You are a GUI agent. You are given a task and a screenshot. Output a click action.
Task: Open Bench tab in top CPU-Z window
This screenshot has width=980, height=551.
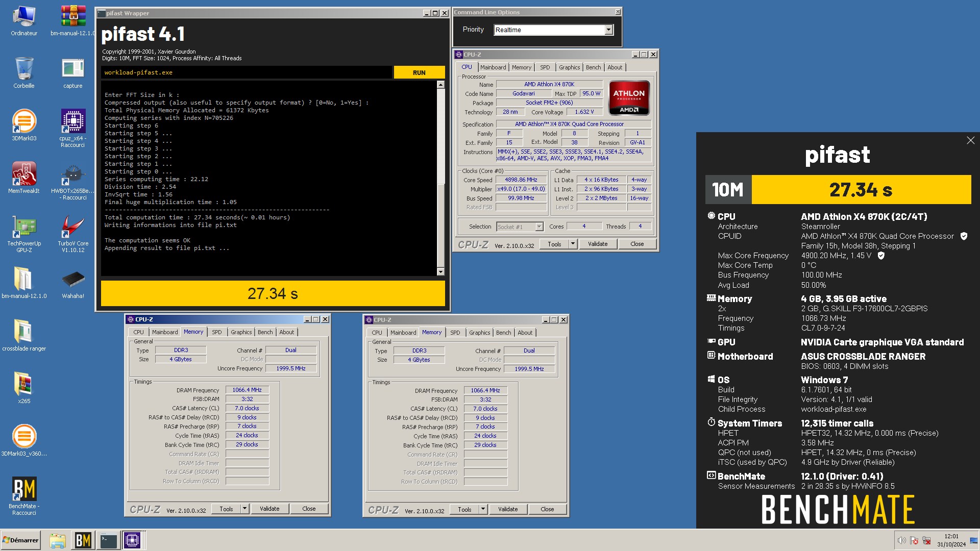[x=593, y=67]
